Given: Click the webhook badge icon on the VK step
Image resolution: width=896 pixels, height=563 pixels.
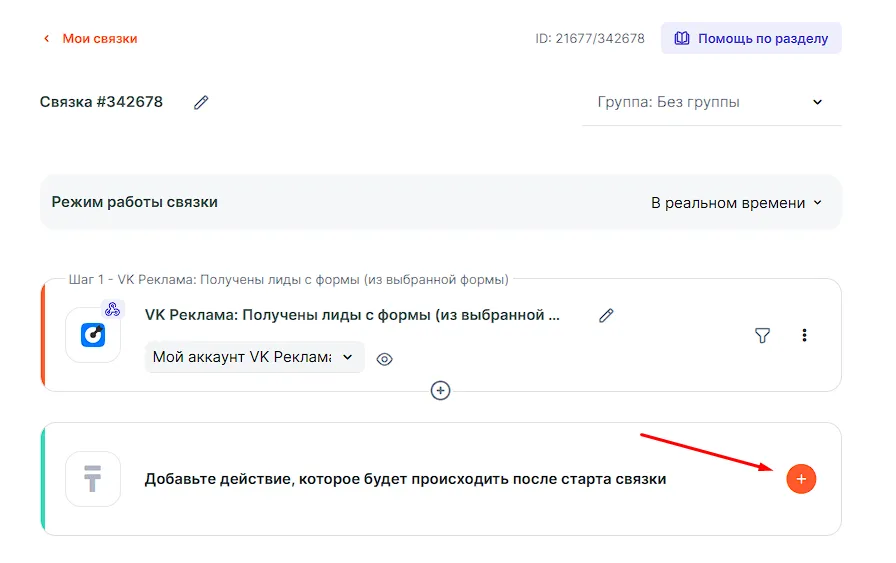Looking at the screenshot, I should pos(112,310).
